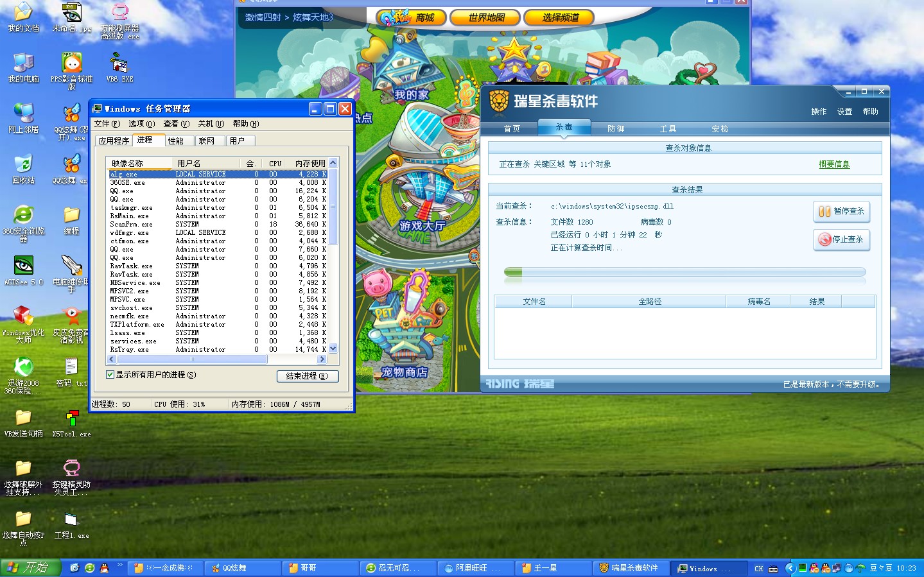Click the process list vertical scrollbar
Viewport: 924px width, 577px height.
pos(333,255)
